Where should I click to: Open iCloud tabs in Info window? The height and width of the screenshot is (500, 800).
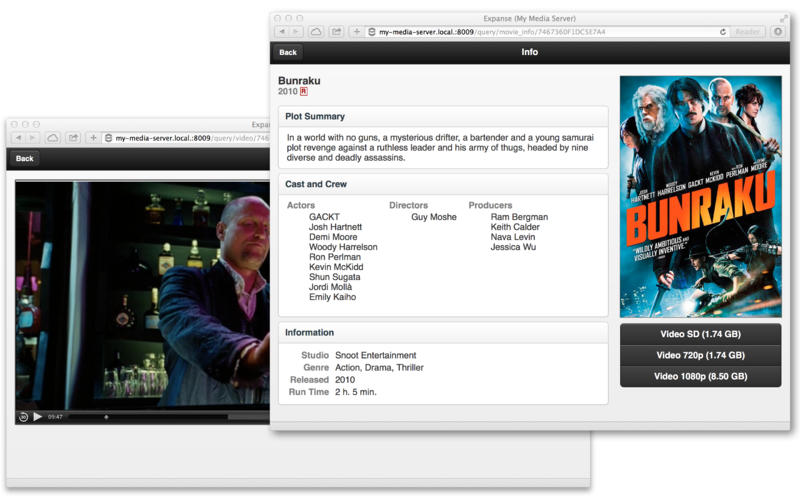316,32
